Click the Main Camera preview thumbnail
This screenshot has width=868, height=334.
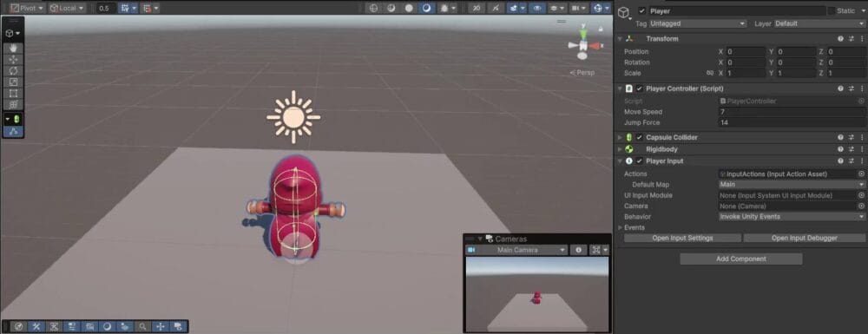[x=537, y=294]
